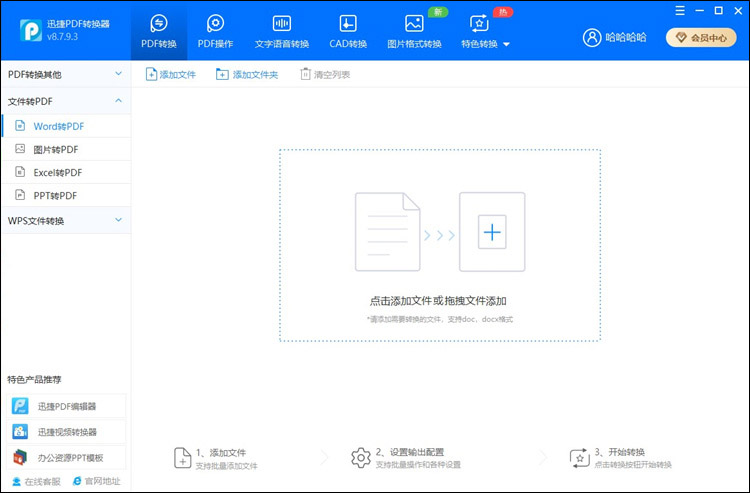Click the step 1 添加文件 page icon

click(183, 458)
